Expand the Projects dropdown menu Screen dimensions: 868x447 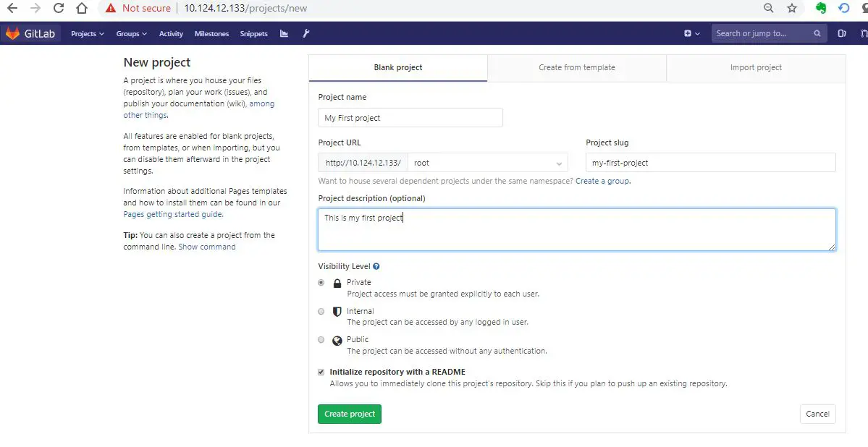click(87, 33)
